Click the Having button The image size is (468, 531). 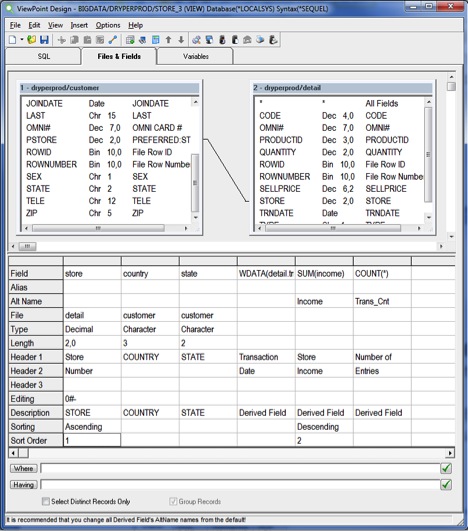pos(24,485)
